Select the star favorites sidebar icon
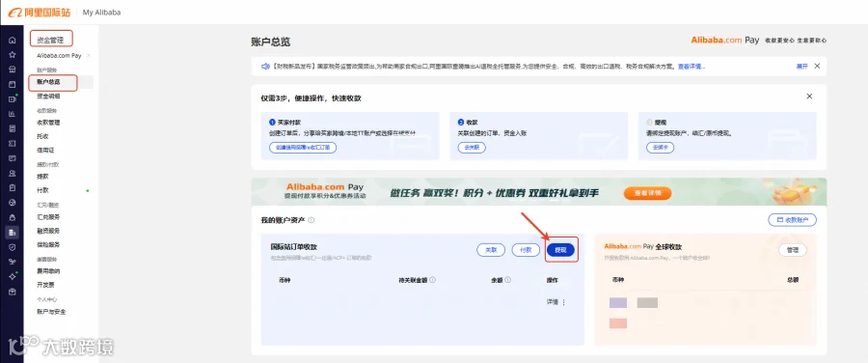Viewport: 868px width, 363px height. [13, 55]
